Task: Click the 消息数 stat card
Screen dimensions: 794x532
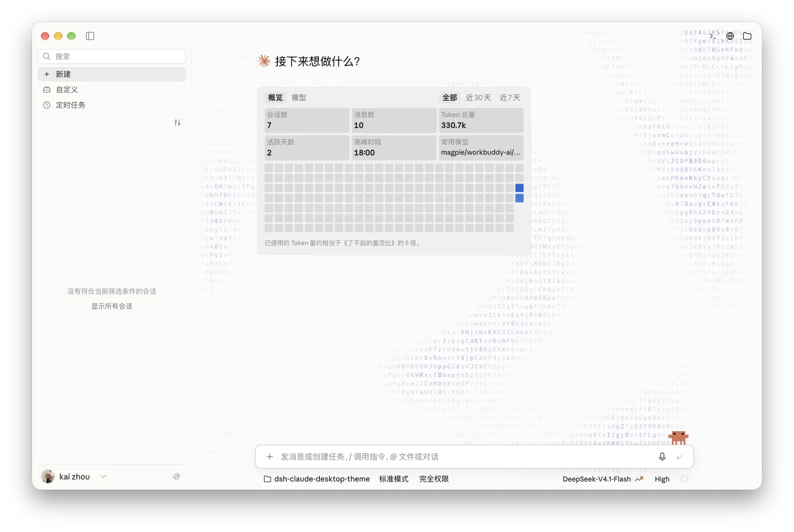Action: (x=394, y=120)
